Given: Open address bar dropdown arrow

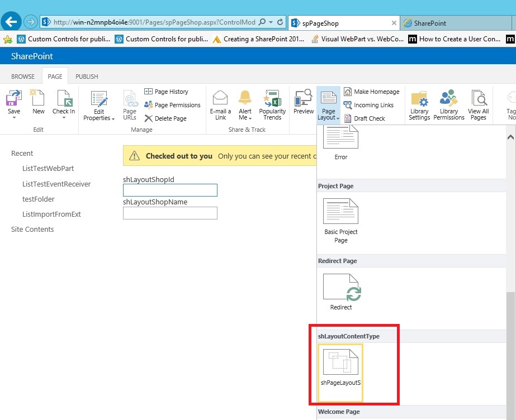Looking at the screenshot, I should click(271, 22).
